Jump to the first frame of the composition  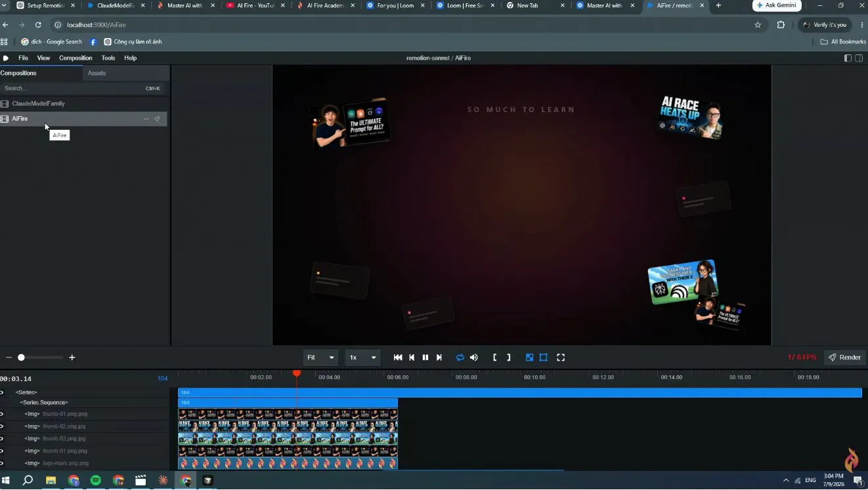click(x=398, y=357)
